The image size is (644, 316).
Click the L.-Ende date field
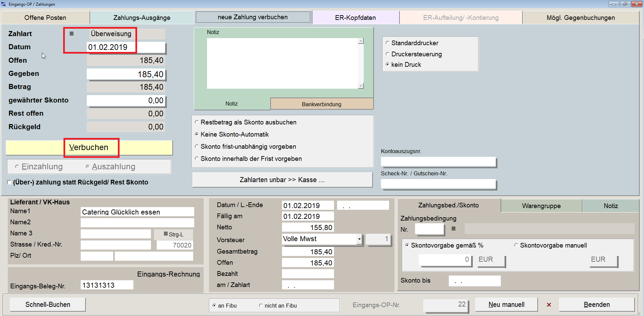363,205
